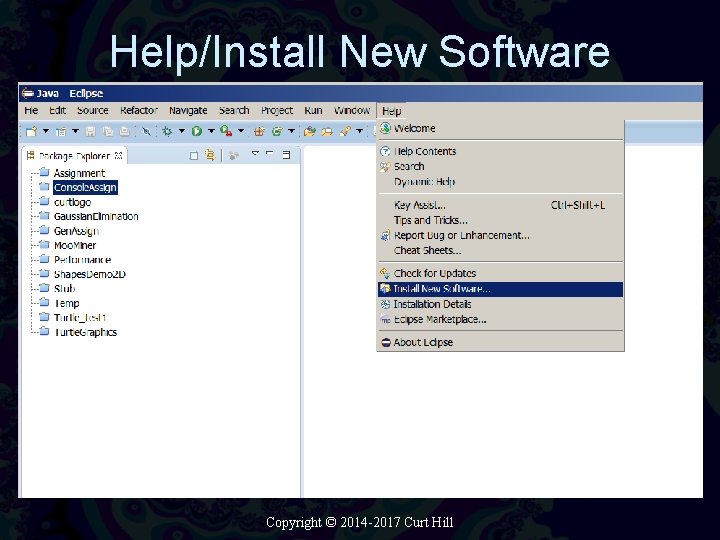
Task: Open the Window menu
Action: [x=352, y=111]
